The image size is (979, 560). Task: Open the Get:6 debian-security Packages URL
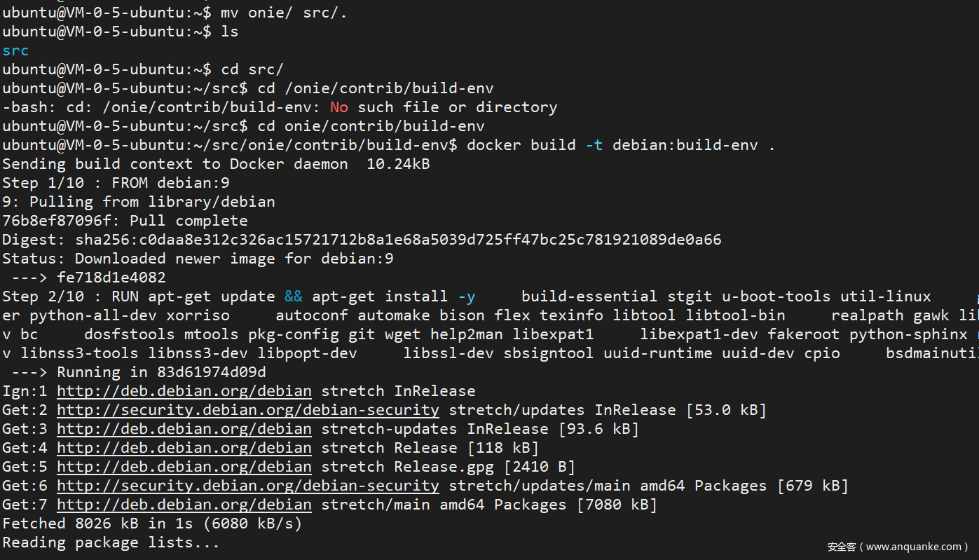pyautogui.click(x=247, y=486)
